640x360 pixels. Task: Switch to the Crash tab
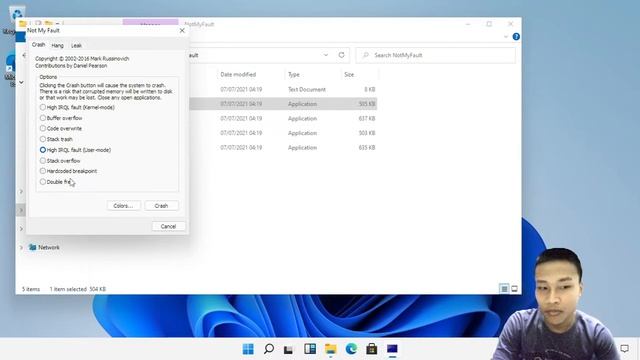tap(38, 44)
